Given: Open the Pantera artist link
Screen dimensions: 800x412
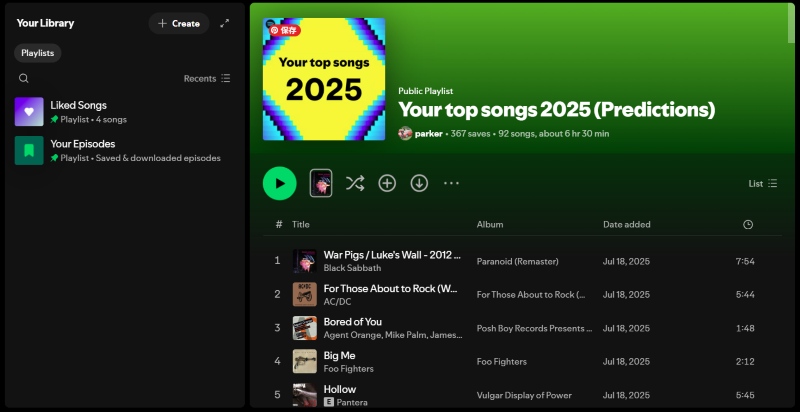Looking at the screenshot, I should 352,402.
